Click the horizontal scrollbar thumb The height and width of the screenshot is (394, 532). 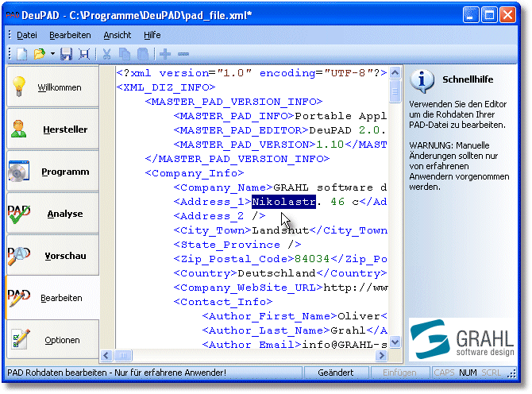[x=123, y=355]
